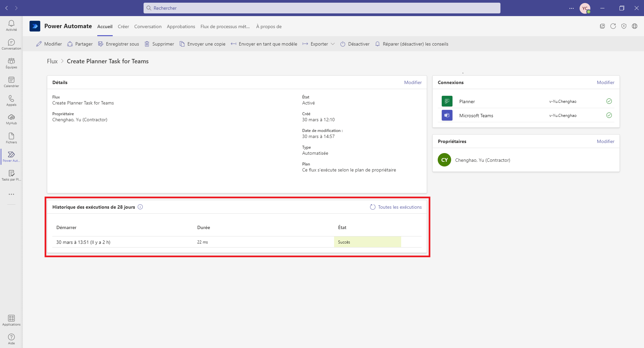The width and height of the screenshot is (644, 348).
Task: Click the Create Planner Task for Teams title
Action: pos(108,61)
